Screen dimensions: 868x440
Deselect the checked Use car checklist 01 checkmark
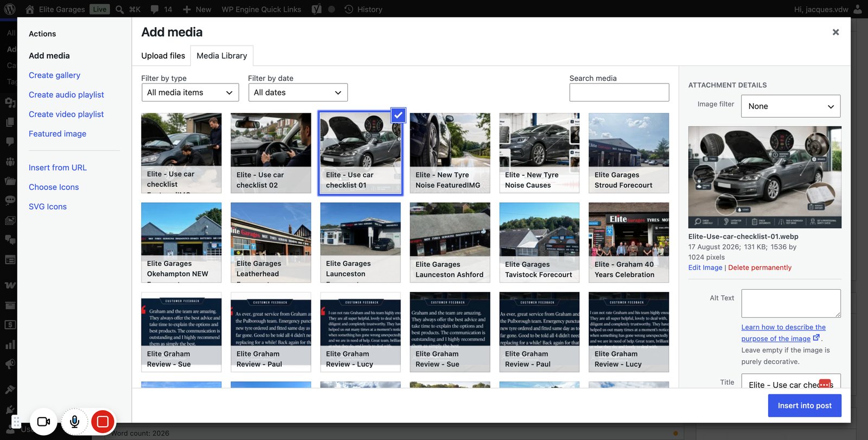pos(398,115)
